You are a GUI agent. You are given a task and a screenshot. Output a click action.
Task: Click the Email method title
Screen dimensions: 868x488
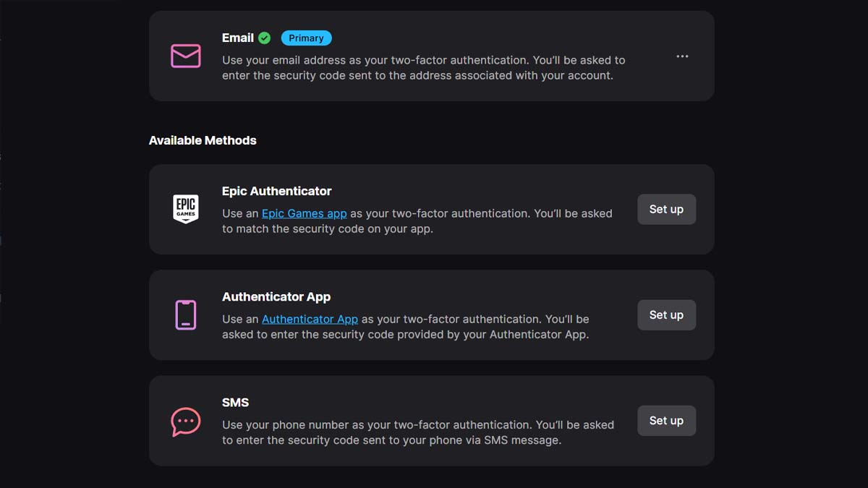click(238, 38)
